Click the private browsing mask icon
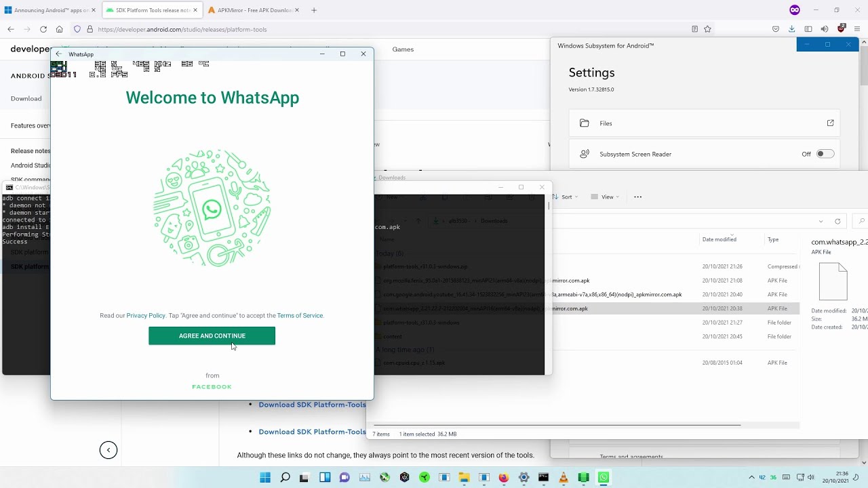The image size is (868, 488). pyautogui.click(x=795, y=10)
